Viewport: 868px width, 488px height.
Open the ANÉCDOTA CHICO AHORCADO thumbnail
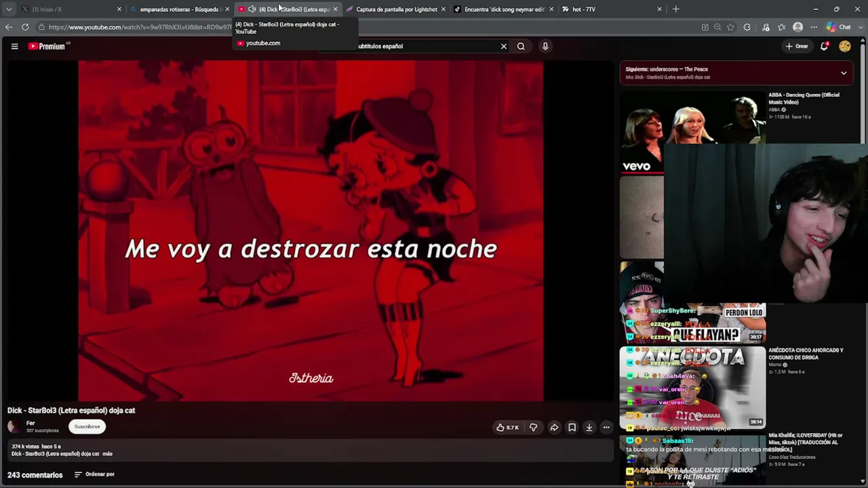click(x=692, y=387)
